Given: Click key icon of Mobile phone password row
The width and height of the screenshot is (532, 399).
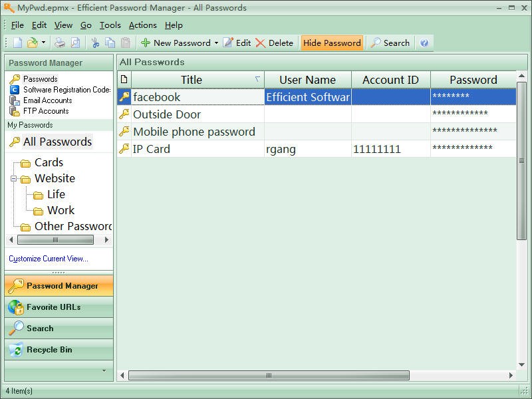Looking at the screenshot, I should click(x=124, y=132).
